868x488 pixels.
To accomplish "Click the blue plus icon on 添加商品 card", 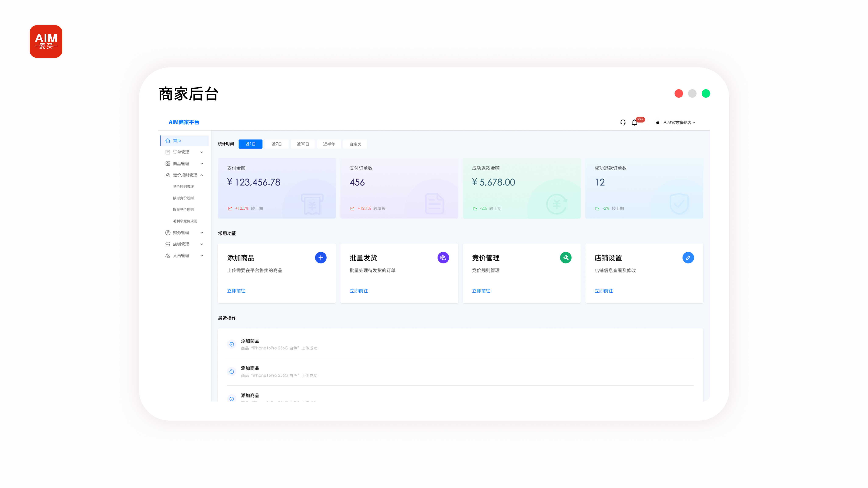I will pyautogui.click(x=320, y=257).
